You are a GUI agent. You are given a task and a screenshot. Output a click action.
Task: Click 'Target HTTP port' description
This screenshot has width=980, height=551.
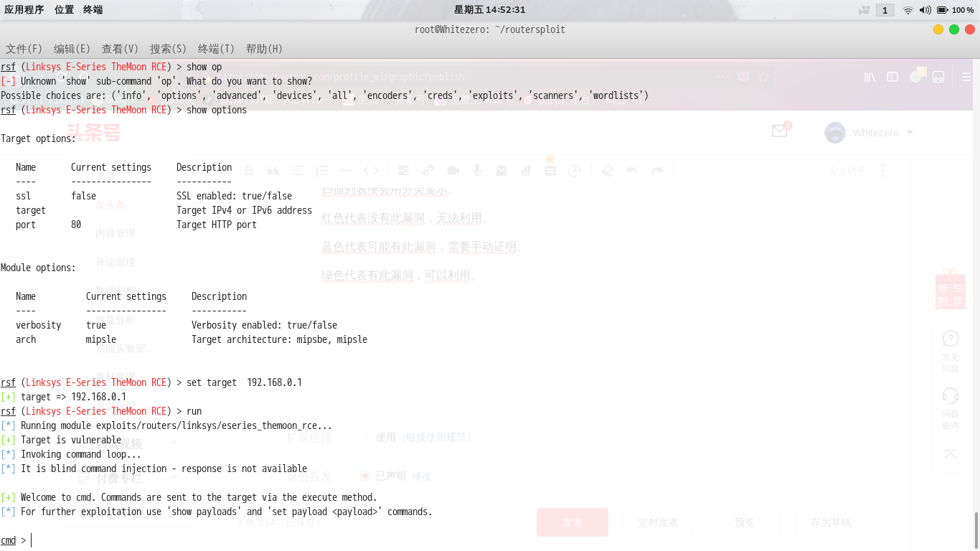[x=217, y=225]
